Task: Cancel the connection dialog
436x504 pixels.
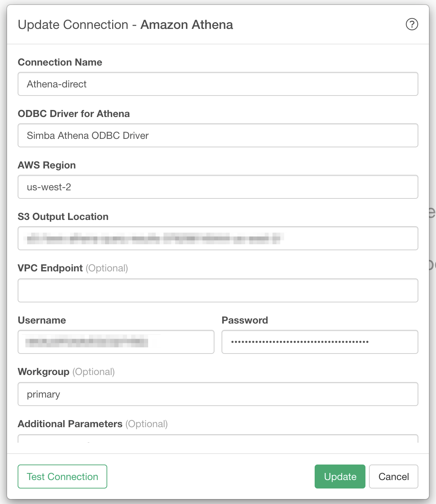Action: coord(394,477)
